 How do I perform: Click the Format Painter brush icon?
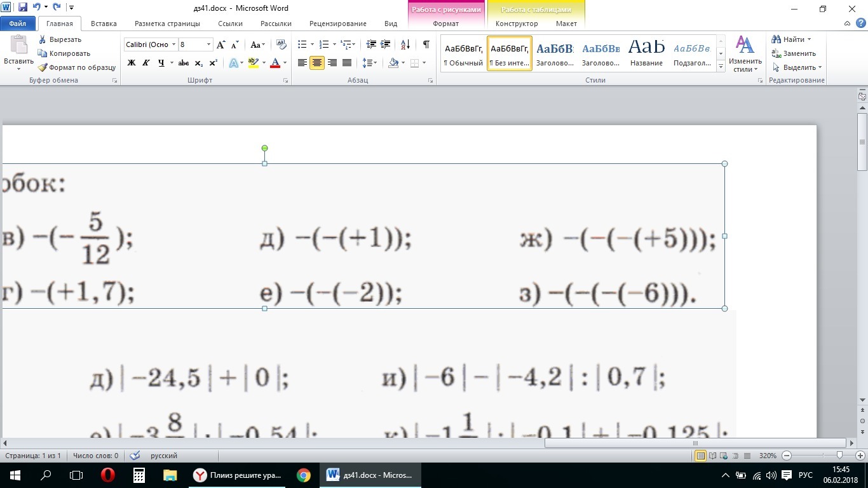click(43, 67)
